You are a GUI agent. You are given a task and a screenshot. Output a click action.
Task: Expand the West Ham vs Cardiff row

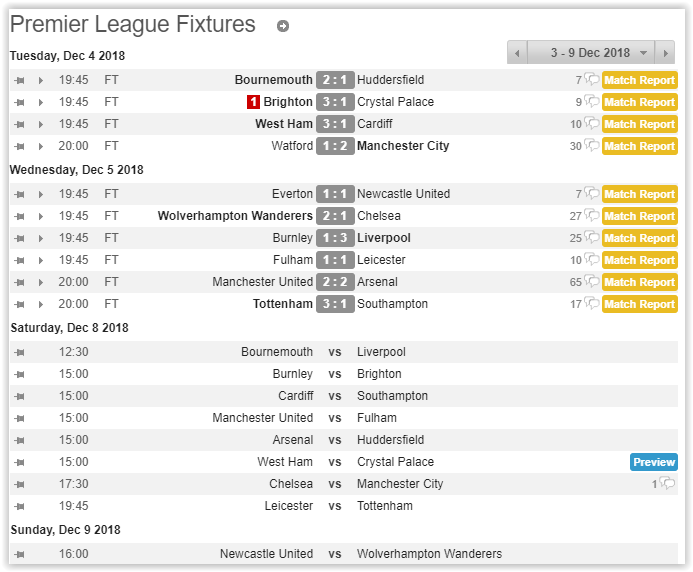click(41, 124)
